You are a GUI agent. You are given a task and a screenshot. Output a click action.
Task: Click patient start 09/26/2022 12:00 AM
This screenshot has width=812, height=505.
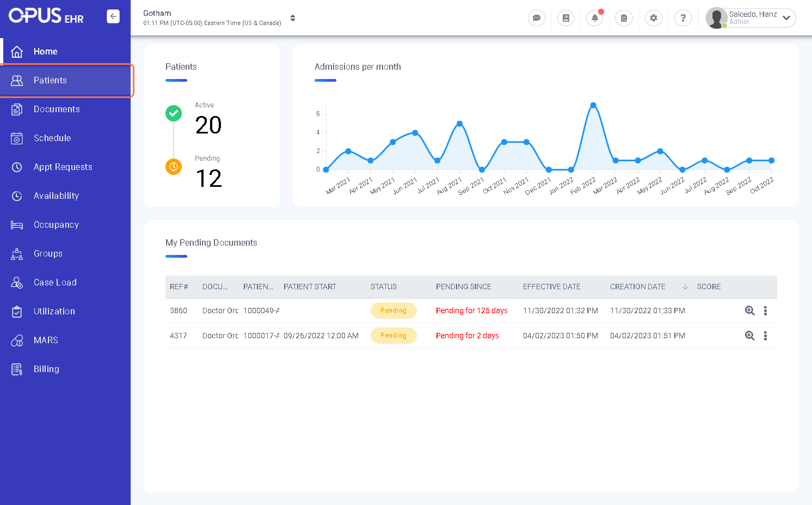coord(321,336)
